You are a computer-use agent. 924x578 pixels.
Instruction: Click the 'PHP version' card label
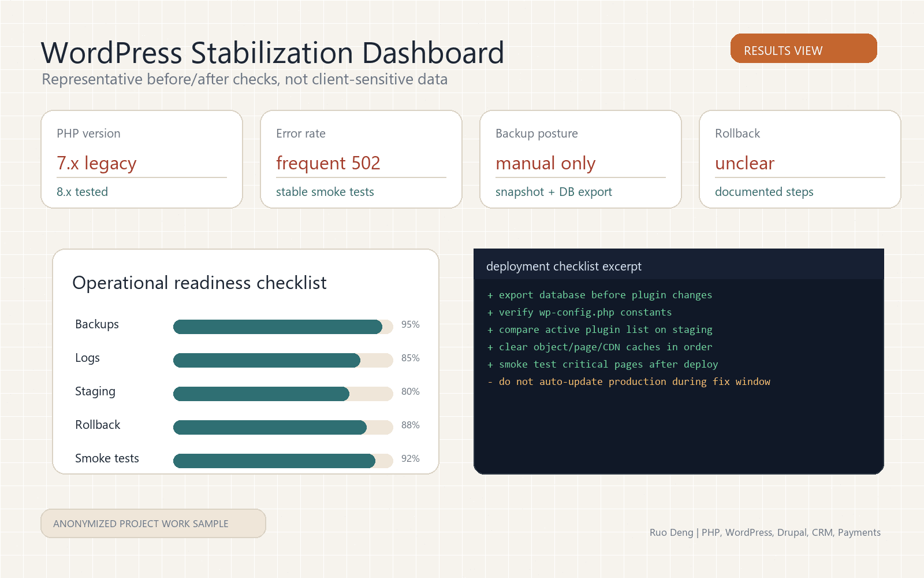[88, 134]
